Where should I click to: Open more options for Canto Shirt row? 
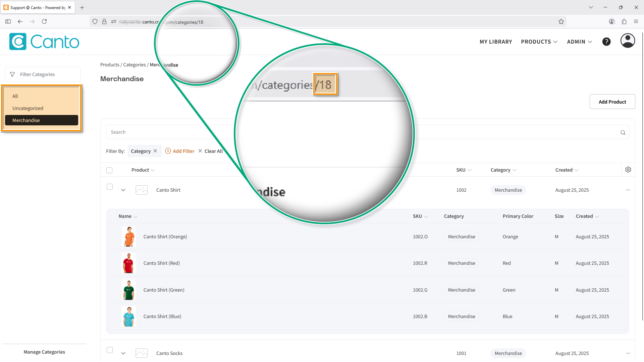pos(628,190)
